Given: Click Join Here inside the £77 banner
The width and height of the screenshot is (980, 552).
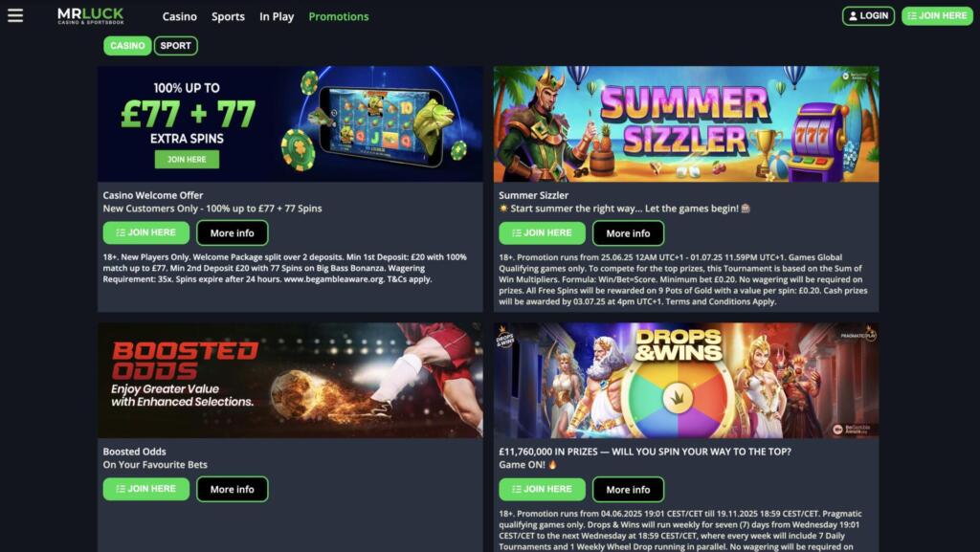Looking at the screenshot, I should [187, 159].
